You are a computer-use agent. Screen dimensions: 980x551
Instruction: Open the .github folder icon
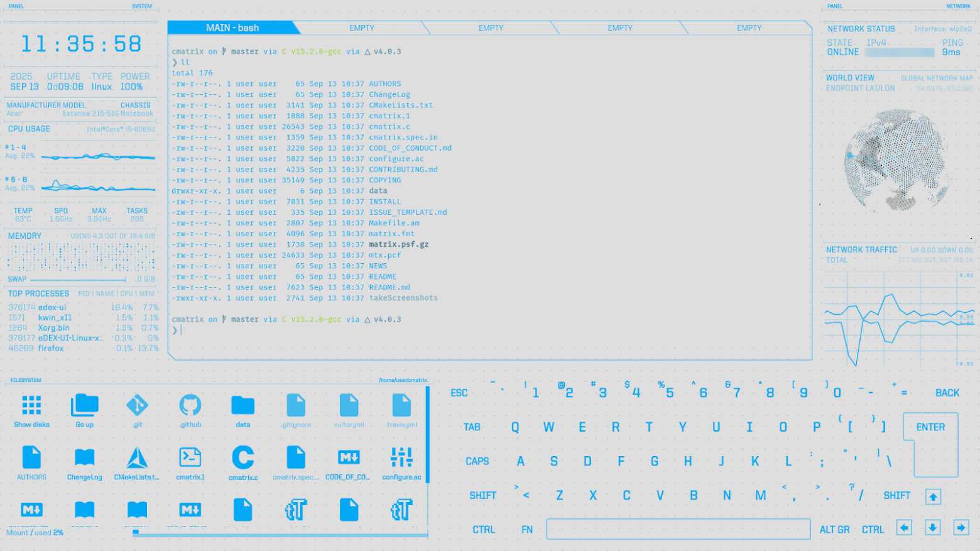[x=190, y=405]
